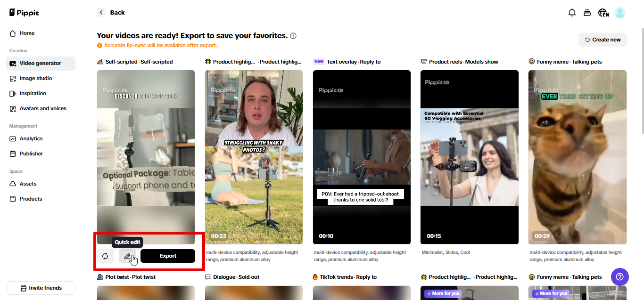Open the Product reels Models show video
The width and height of the screenshot is (644, 300).
pyautogui.click(x=470, y=157)
